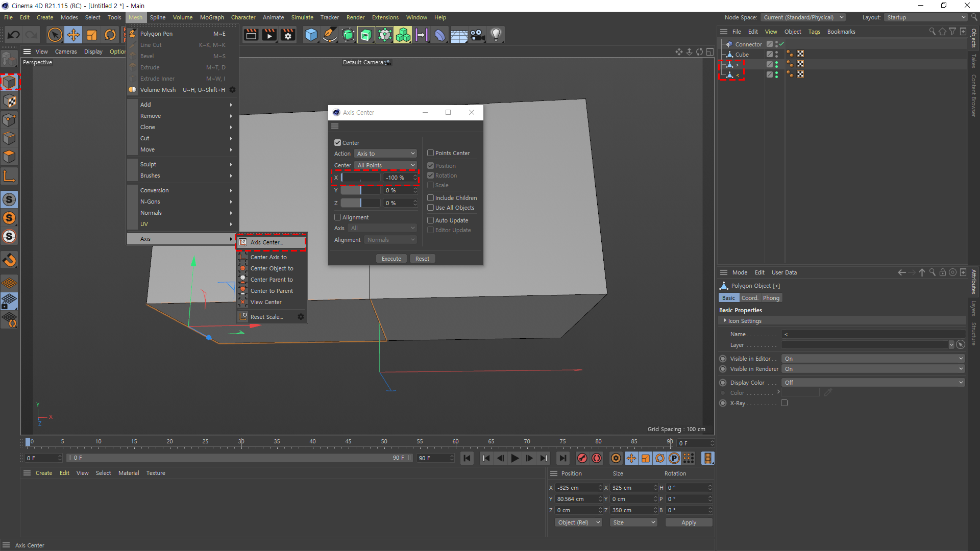Click the Rotate tool icon
Screen dimensions: 980x551
(x=110, y=35)
